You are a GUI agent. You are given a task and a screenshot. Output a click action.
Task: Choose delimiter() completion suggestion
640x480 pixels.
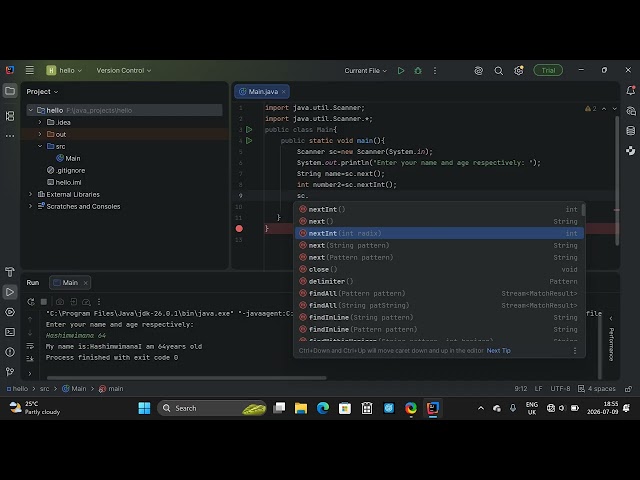439,281
